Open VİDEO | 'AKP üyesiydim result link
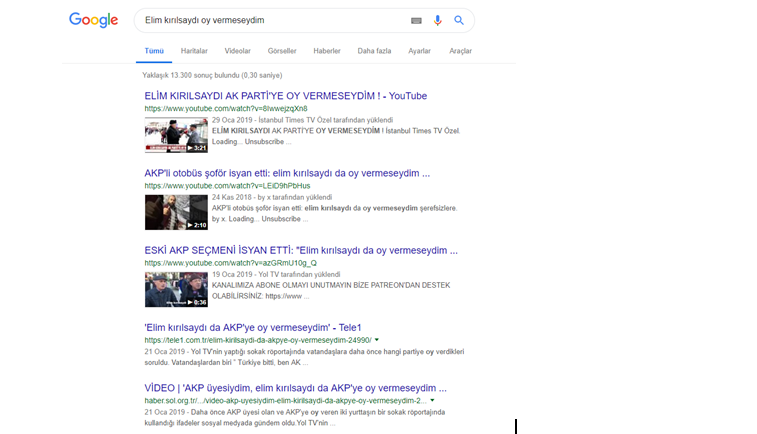This screenshot has width=757, height=434. (295, 388)
